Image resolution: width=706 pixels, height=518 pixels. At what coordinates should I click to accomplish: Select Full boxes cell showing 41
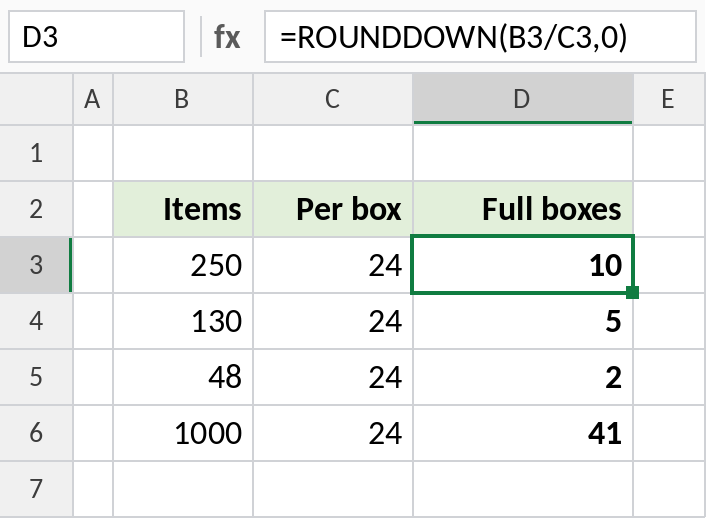pyautogui.click(x=523, y=433)
